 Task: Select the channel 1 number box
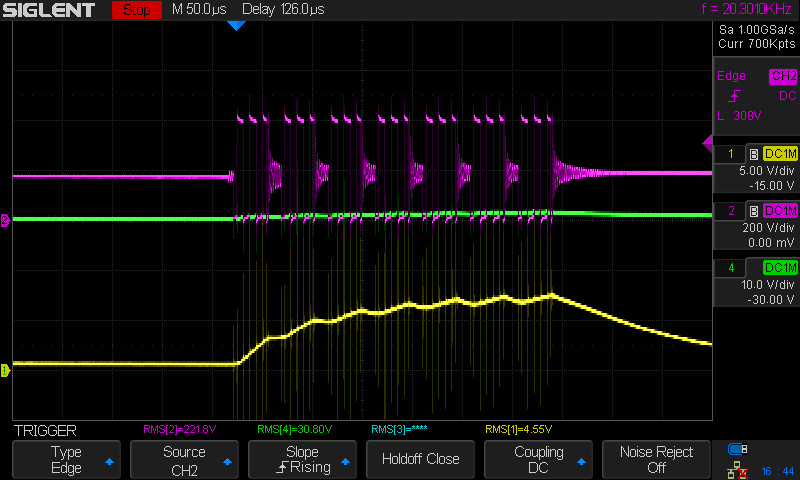pyautogui.click(x=730, y=154)
